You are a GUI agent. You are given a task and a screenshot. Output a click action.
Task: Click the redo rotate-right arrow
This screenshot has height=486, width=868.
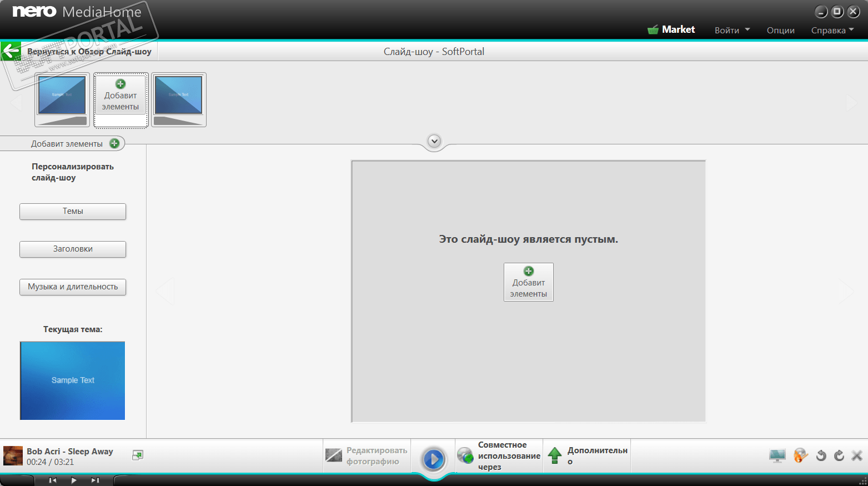[839, 455]
